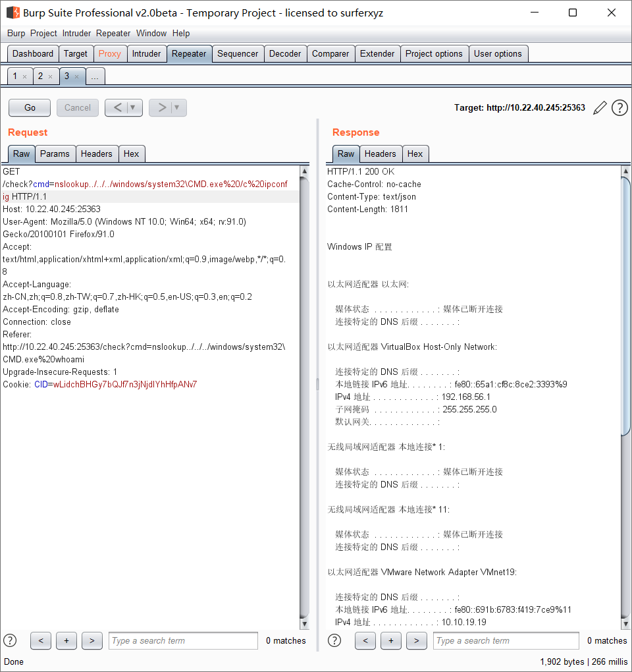Click the Host header line in request
The width and height of the screenshot is (632, 672).
(x=51, y=209)
